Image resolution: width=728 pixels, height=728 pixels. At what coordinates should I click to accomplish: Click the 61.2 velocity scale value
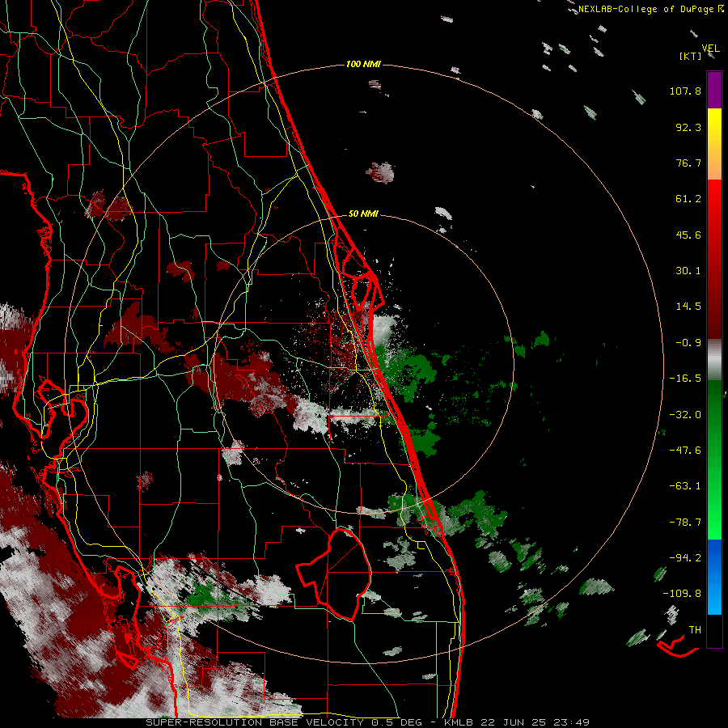pyautogui.click(x=688, y=199)
